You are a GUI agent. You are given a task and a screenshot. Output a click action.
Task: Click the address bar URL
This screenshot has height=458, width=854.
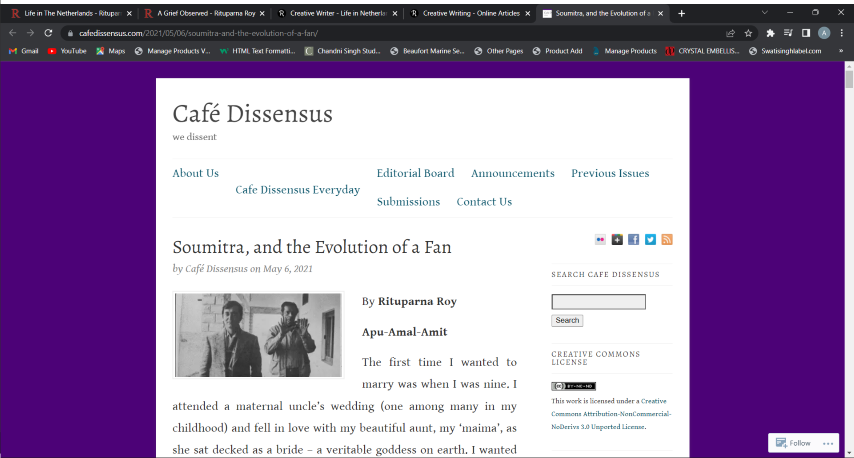199,33
